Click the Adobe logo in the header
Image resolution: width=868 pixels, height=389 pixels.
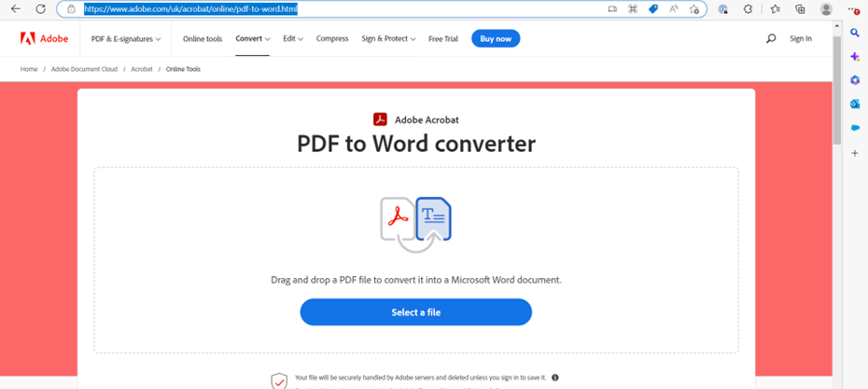[x=44, y=38]
